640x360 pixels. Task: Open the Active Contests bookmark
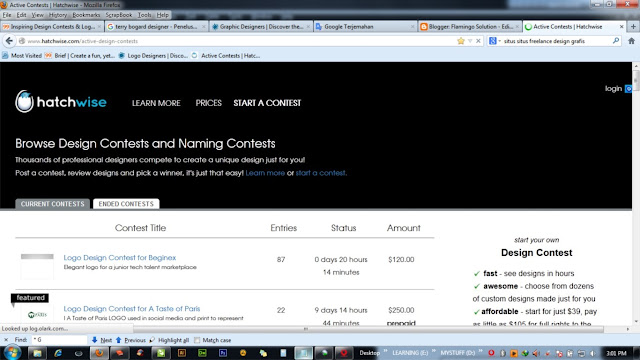tap(226, 56)
